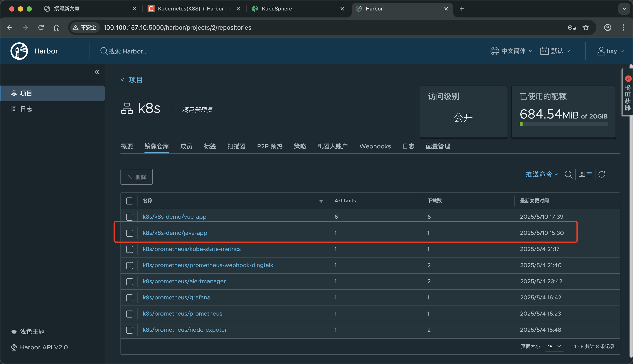
Task: Switch to card view icon
Action: click(x=582, y=175)
